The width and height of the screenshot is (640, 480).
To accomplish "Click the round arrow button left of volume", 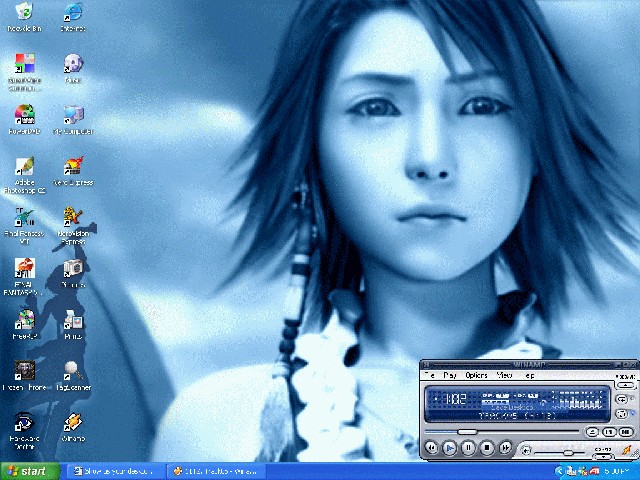I will click(527, 451).
